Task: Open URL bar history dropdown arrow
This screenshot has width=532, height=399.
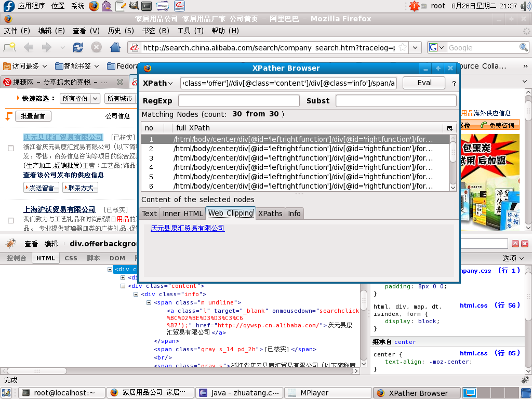Action: point(415,47)
